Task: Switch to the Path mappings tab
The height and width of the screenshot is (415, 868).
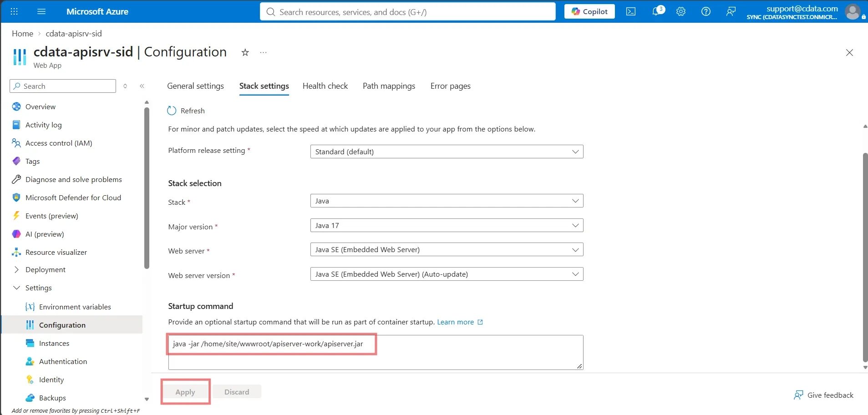Action: click(389, 86)
